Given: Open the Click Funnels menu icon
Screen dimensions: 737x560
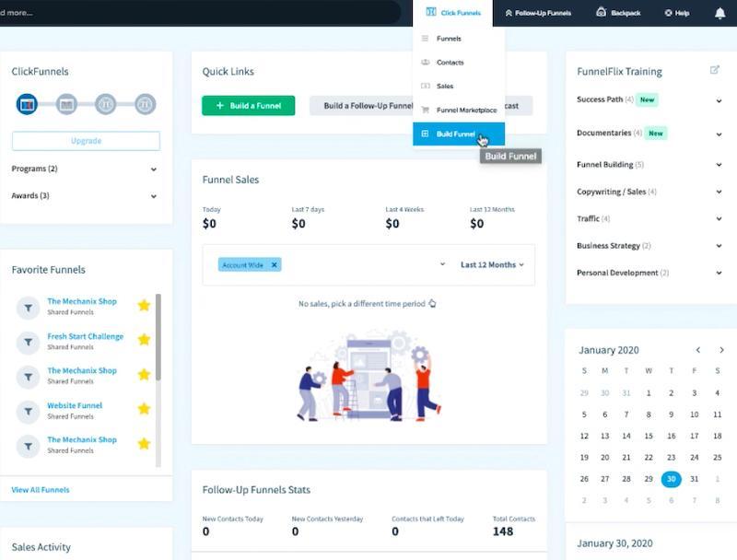Looking at the screenshot, I should tap(432, 12).
